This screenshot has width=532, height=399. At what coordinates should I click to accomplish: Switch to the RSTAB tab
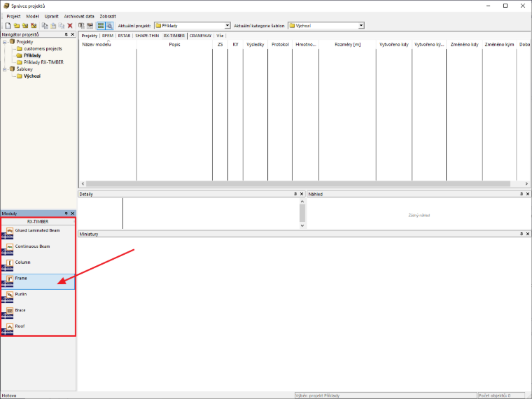click(x=124, y=36)
